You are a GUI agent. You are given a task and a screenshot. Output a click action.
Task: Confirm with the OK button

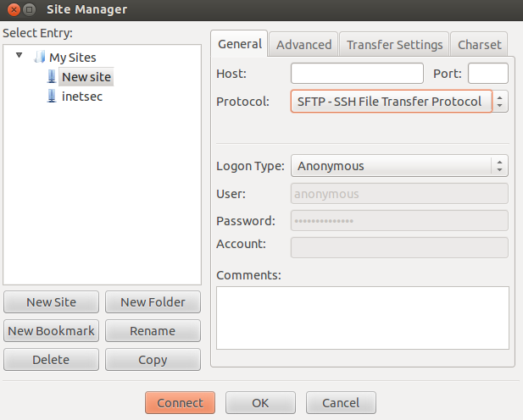(260, 403)
